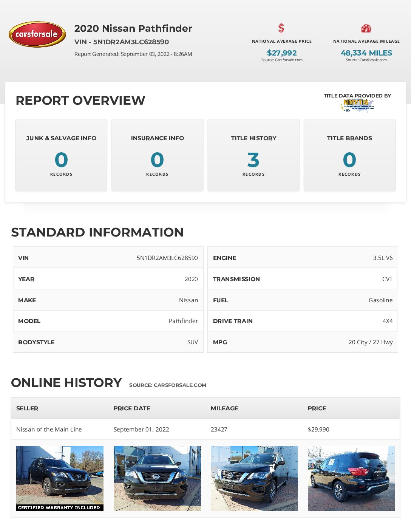Click the red dollar sign icon
Screen dimensions: 411x532
281,28
